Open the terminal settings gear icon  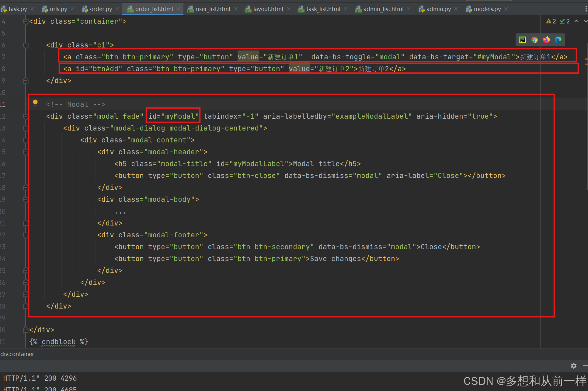574,366
